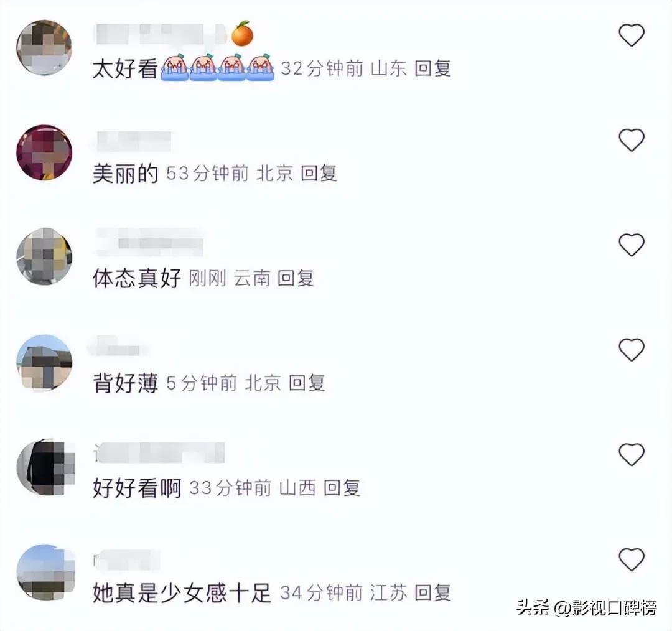Image resolution: width=672 pixels, height=631 pixels.
Task: Tap the heart next to 好好看啊 comment
Action: (632, 455)
